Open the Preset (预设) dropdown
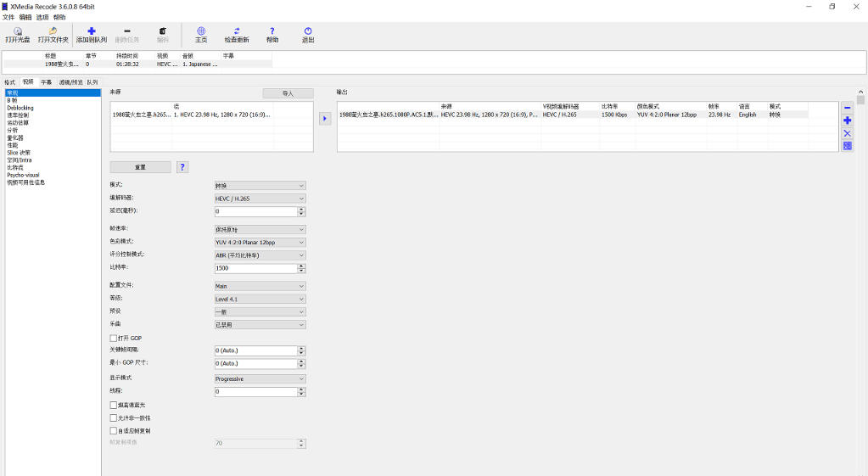The height and width of the screenshot is (476, 868). [x=260, y=312]
